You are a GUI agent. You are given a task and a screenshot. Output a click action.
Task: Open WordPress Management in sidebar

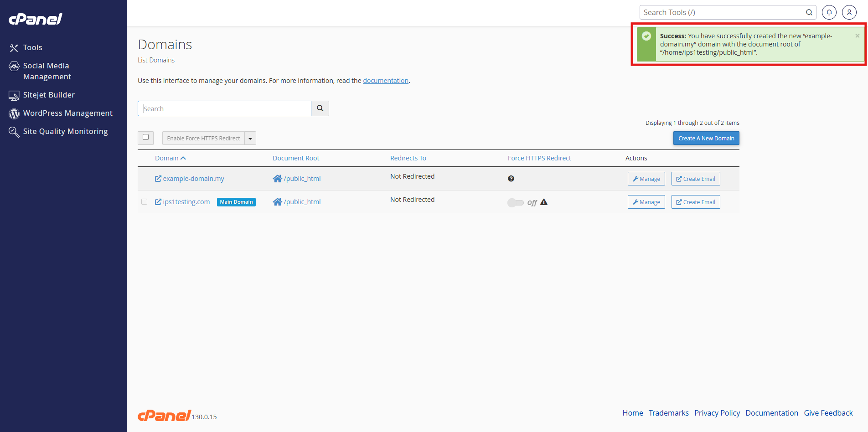(67, 113)
